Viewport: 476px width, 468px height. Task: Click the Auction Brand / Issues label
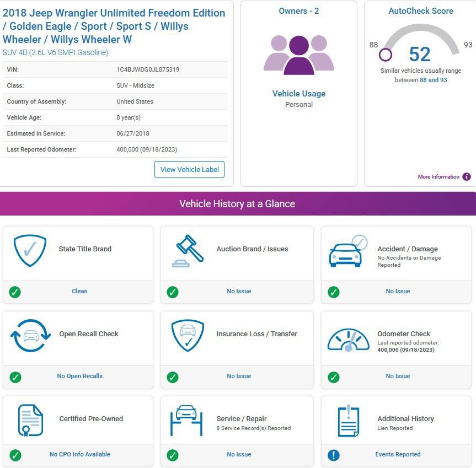point(252,249)
